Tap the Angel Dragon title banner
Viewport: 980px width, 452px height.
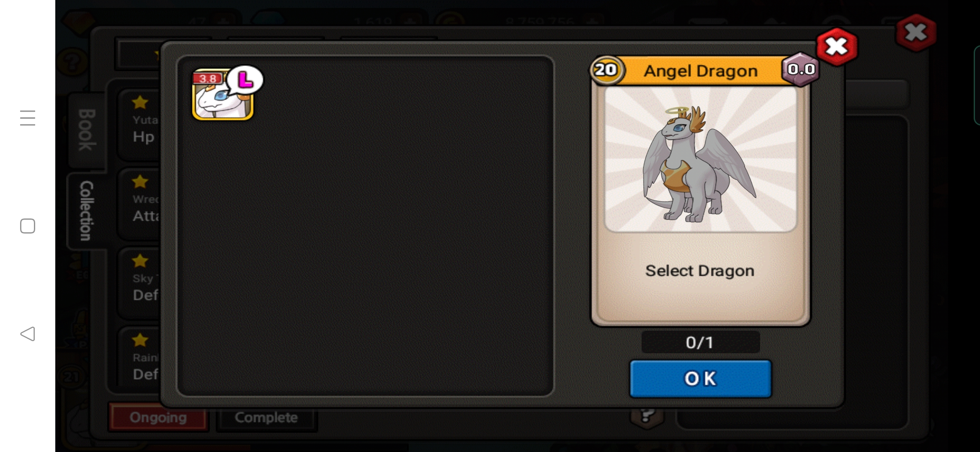pos(701,71)
